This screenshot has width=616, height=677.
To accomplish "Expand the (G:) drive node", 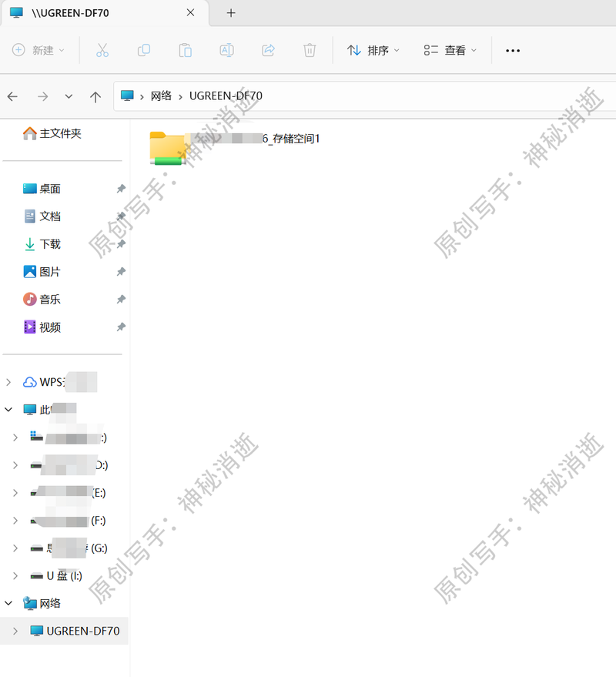I will point(15,548).
